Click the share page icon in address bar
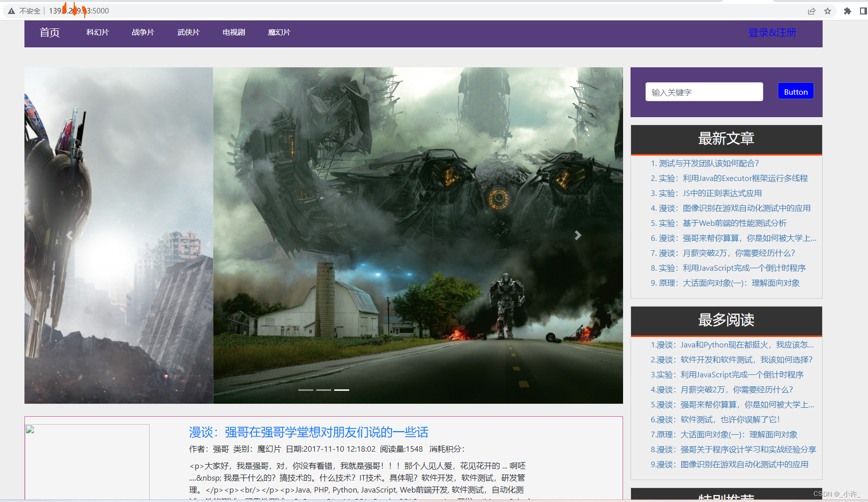Screen dimensions: 868x502 tap(812, 11)
